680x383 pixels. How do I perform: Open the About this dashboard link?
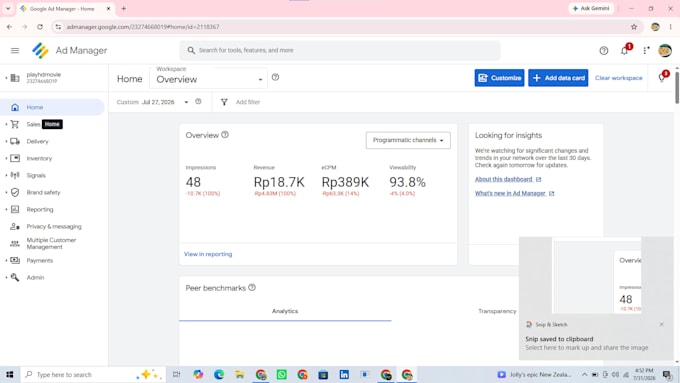click(508, 179)
